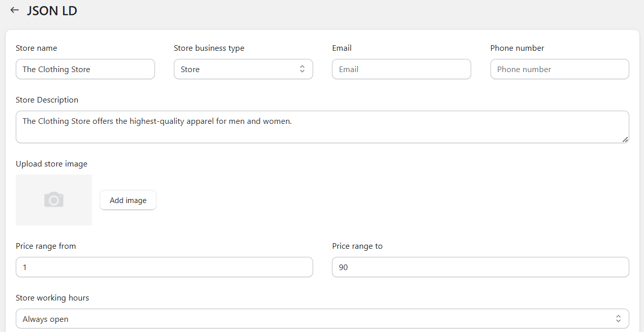The height and width of the screenshot is (332, 644).
Task: Click the Store working hours label
Action: tap(52, 298)
